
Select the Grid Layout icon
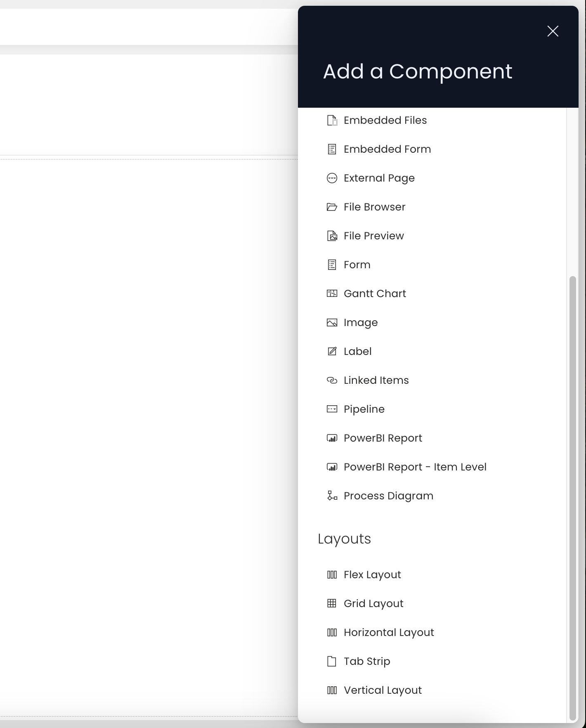332,603
